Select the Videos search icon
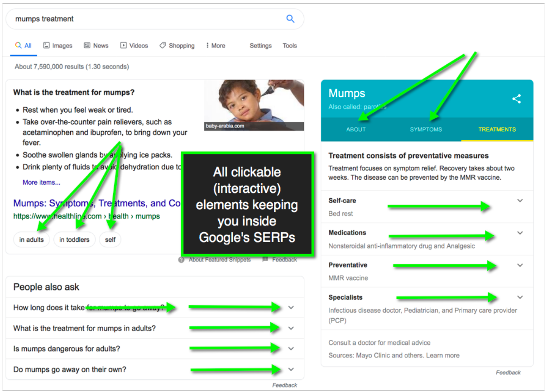547x392 pixels. tap(123, 45)
